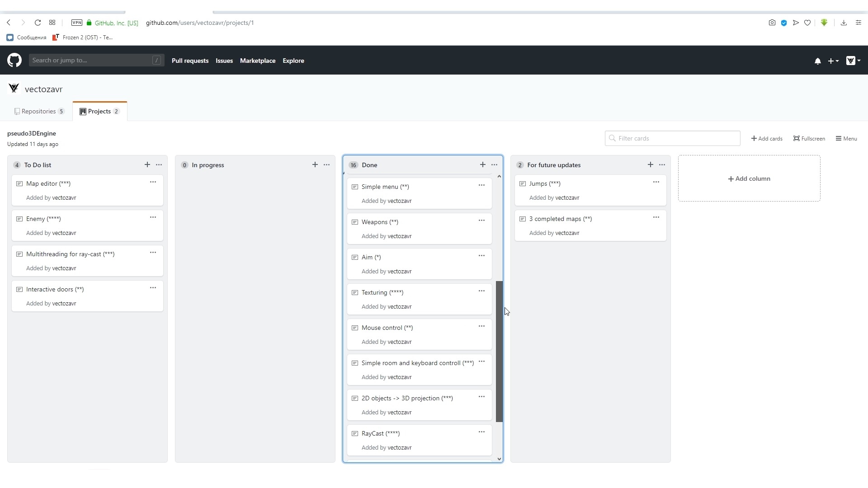Open the notifications bell

point(817,61)
